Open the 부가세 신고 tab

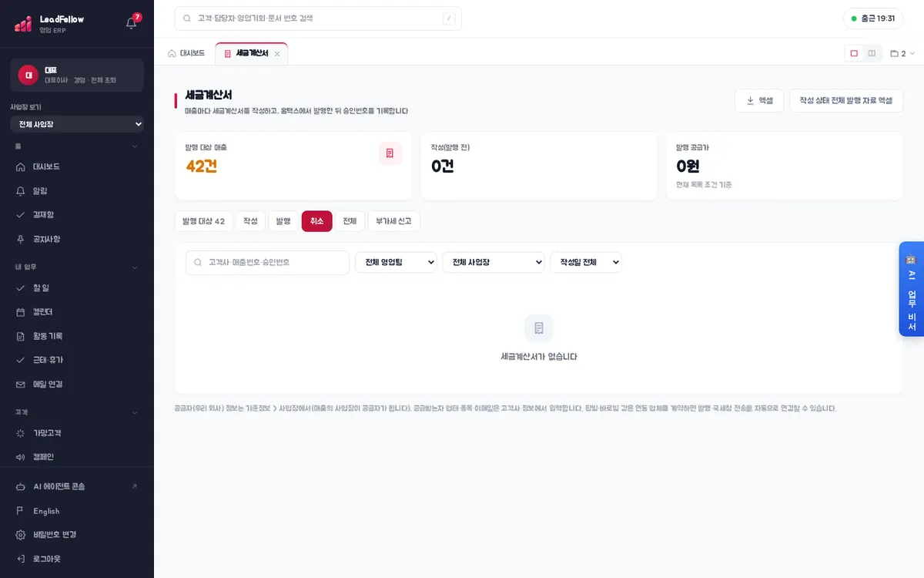tap(393, 221)
